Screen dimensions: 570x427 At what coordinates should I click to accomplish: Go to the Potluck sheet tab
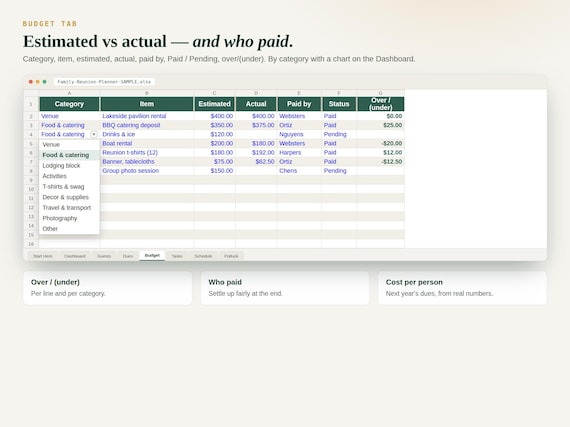[231, 256]
